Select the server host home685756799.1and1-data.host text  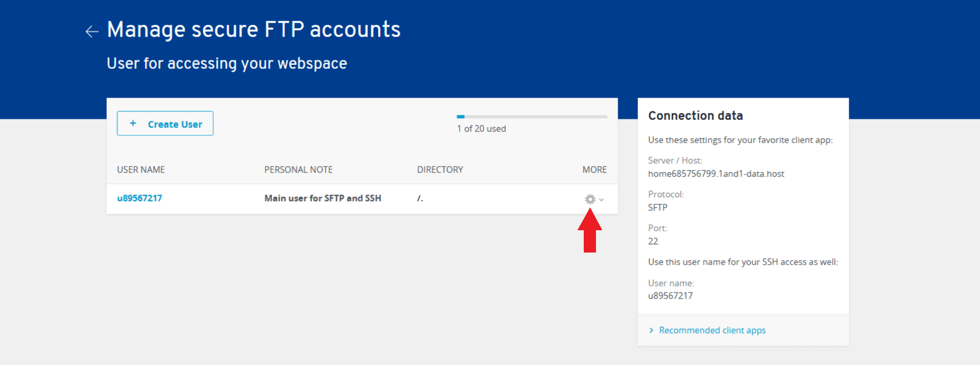[x=716, y=174]
